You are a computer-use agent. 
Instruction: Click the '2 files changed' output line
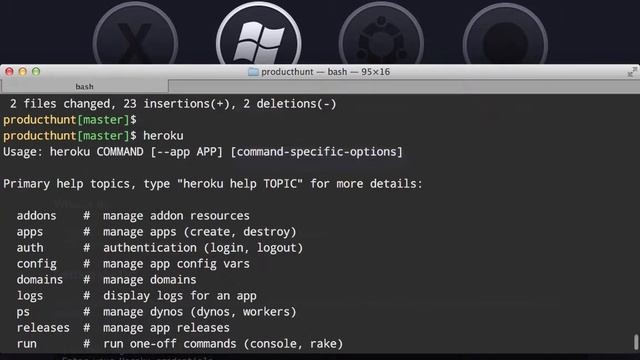coord(173,104)
